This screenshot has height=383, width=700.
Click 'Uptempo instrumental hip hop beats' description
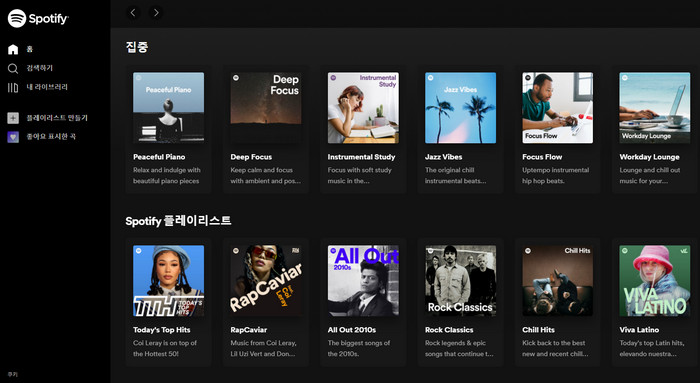point(555,175)
